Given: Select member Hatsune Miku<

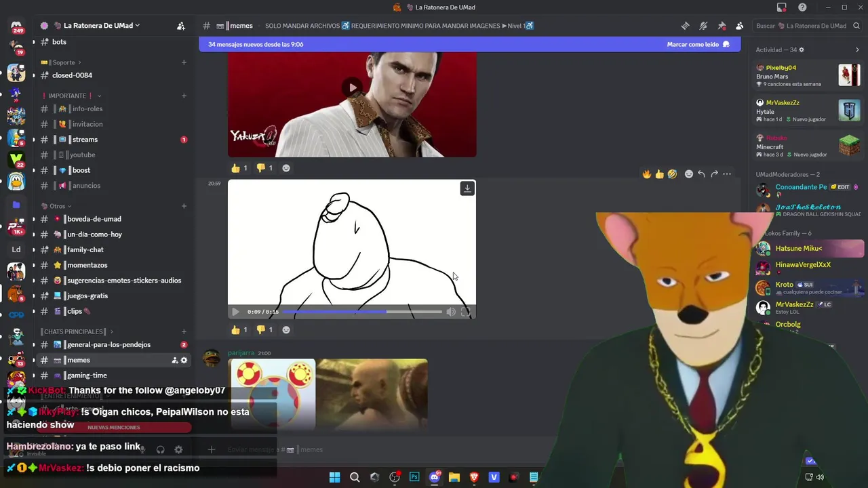Looking at the screenshot, I should click(x=809, y=249).
